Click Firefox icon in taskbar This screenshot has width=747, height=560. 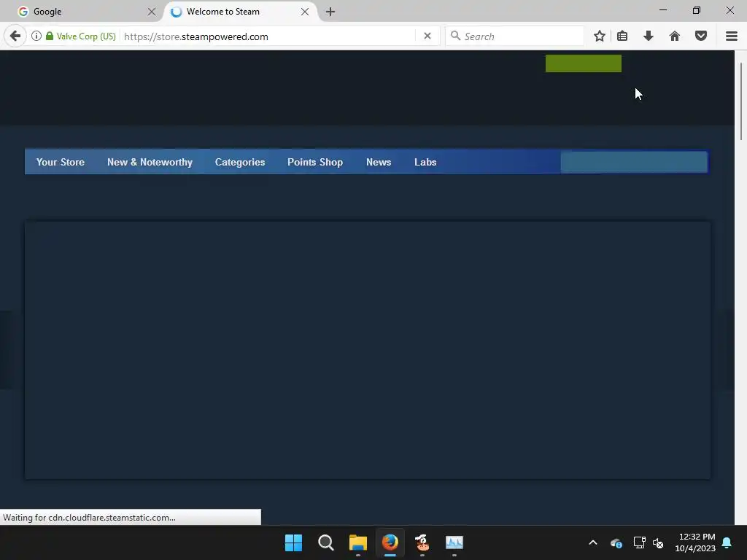390,542
